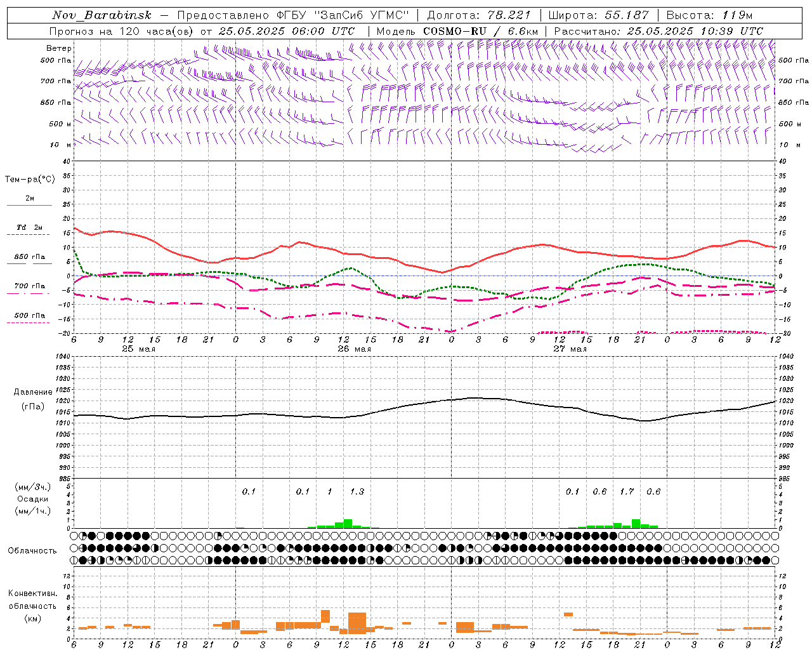Click the "Тем-ра(°C)" temperature panel label
This screenshot has height=650, width=812.
(x=30, y=180)
